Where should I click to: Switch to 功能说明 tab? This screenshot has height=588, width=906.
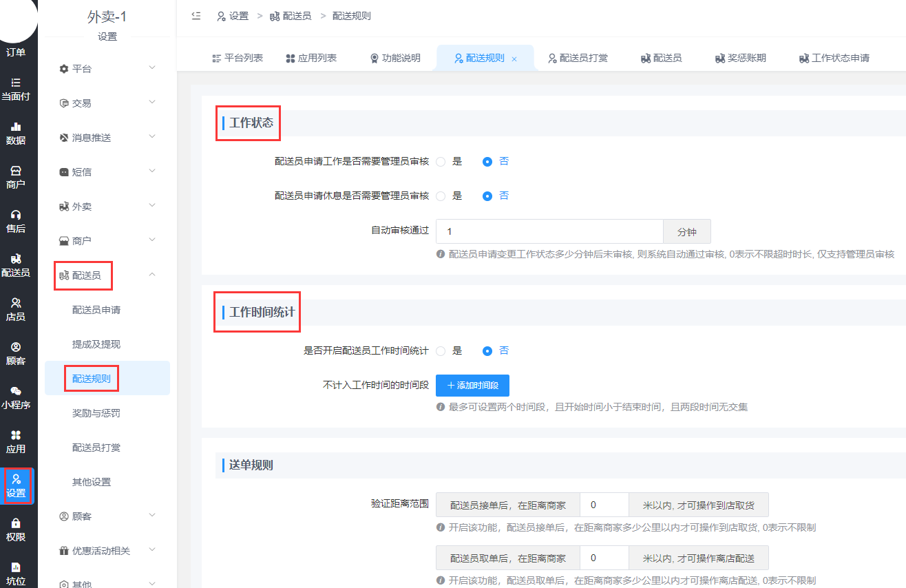pos(395,59)
